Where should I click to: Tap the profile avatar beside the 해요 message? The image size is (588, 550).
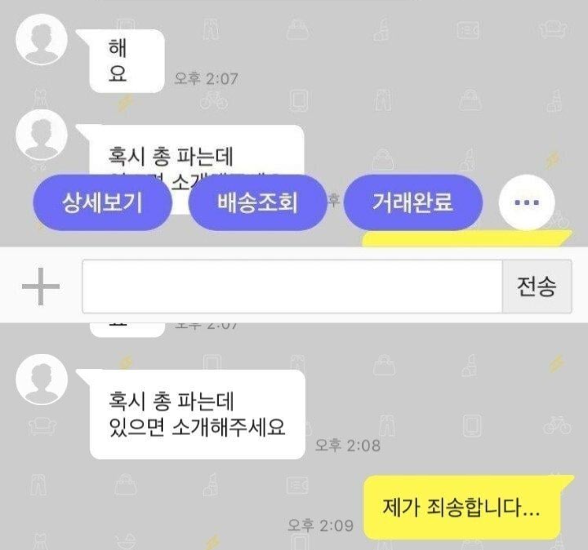(42, 39)
